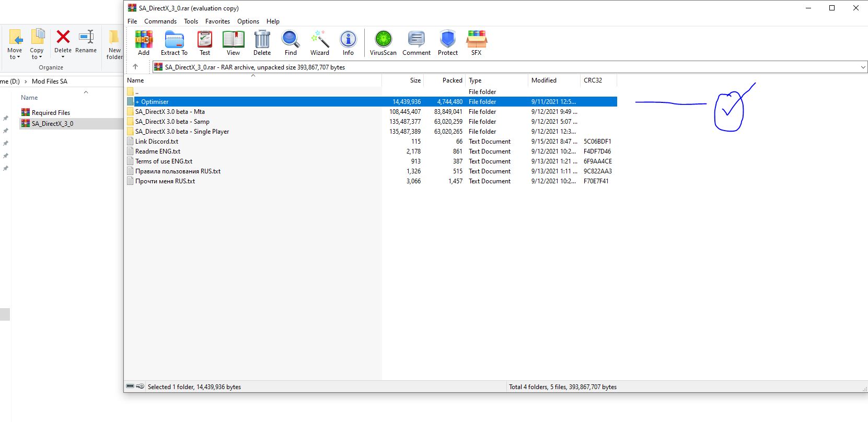This screenshot has height=422, width=868.
Task: Open the Find magnifier tool
Action: point(291,43)
